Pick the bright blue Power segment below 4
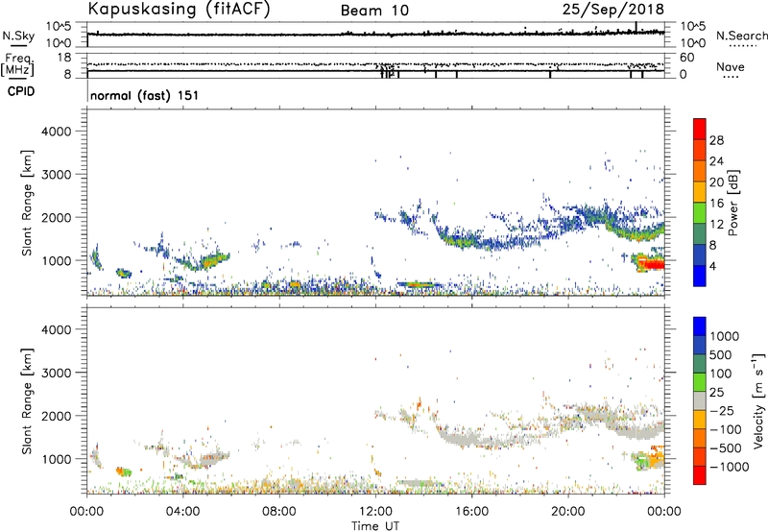 click(x=700, y=276)
